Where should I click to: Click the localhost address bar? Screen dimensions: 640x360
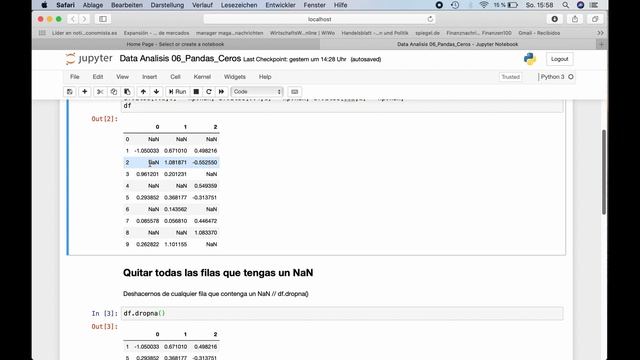[320, 19]
